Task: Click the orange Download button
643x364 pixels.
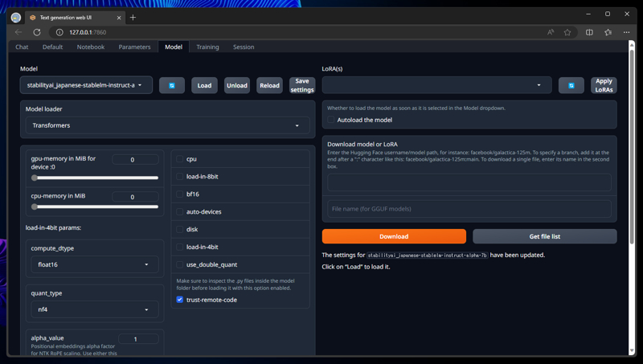Action: 394,236
